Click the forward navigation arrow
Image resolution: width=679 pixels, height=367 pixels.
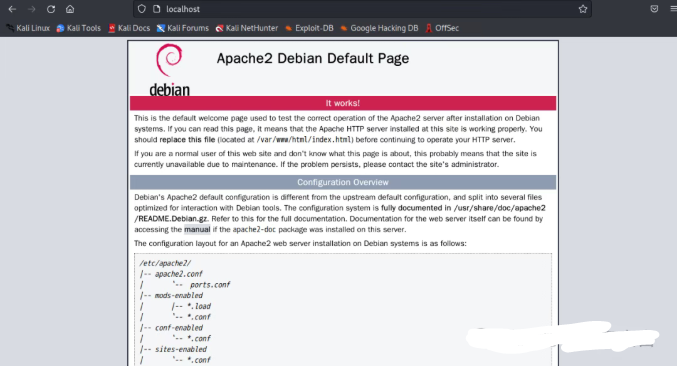click(32, 9)
